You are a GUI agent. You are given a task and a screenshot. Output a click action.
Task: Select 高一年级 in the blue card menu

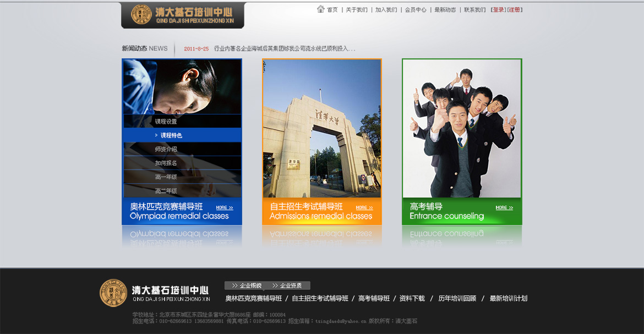[182, 177]
